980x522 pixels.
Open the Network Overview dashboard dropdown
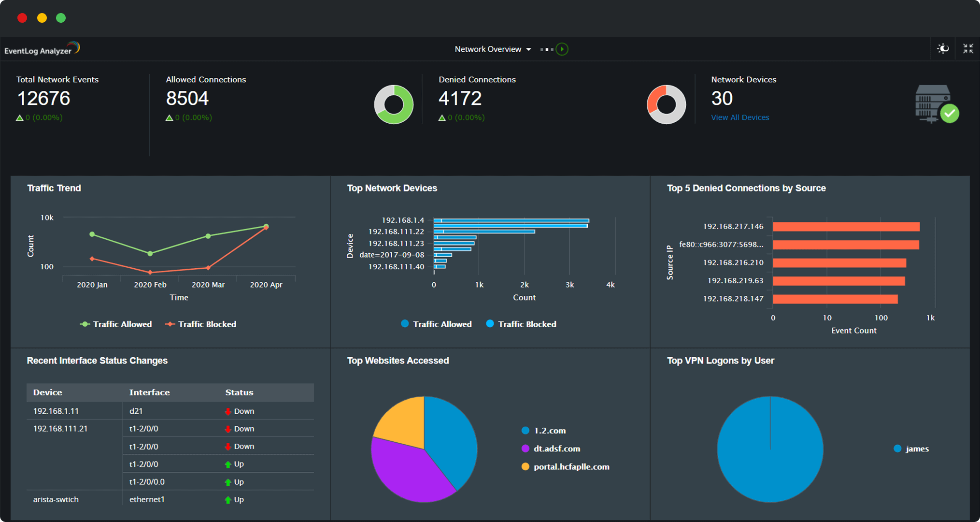(528, 49)
